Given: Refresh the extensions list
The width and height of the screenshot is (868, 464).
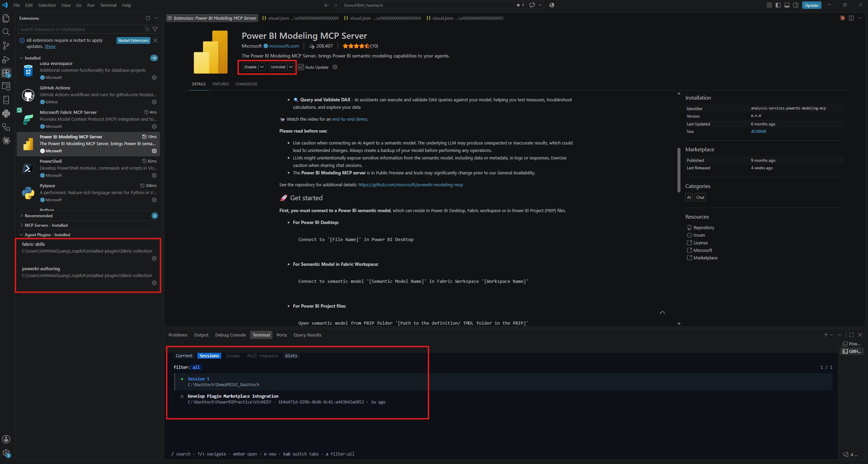Looking at the screenshot, I should [148, 18].
